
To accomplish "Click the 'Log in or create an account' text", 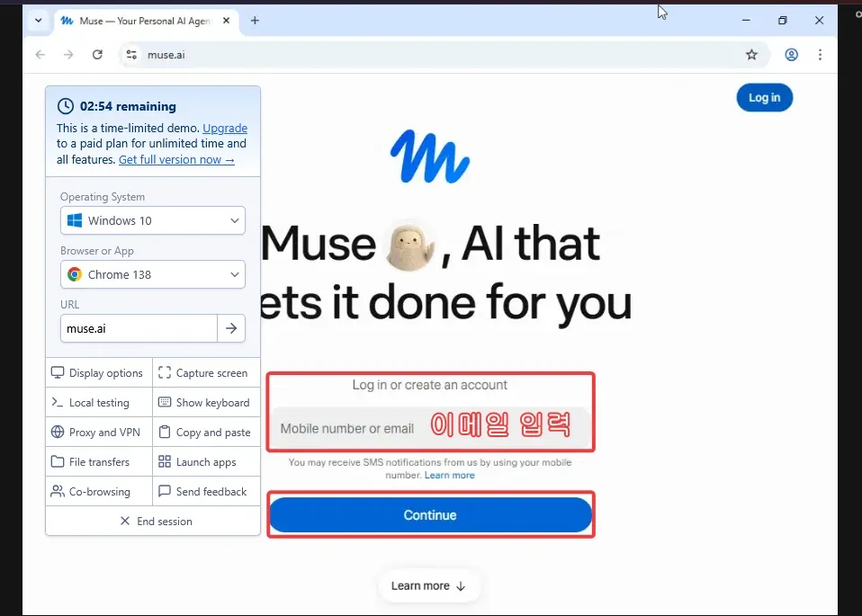I will tap(430, 385).
